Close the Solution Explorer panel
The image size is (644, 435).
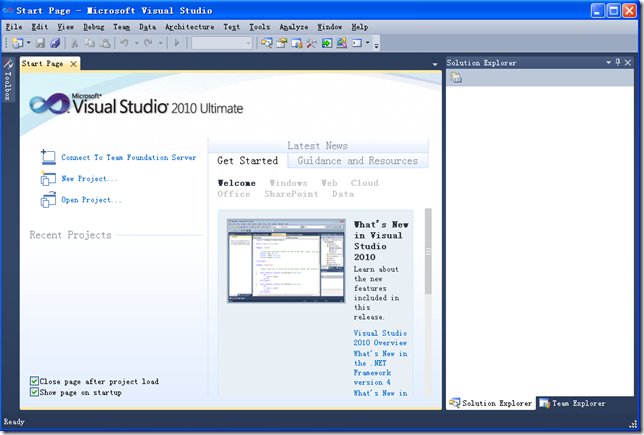tap(628, 62)
